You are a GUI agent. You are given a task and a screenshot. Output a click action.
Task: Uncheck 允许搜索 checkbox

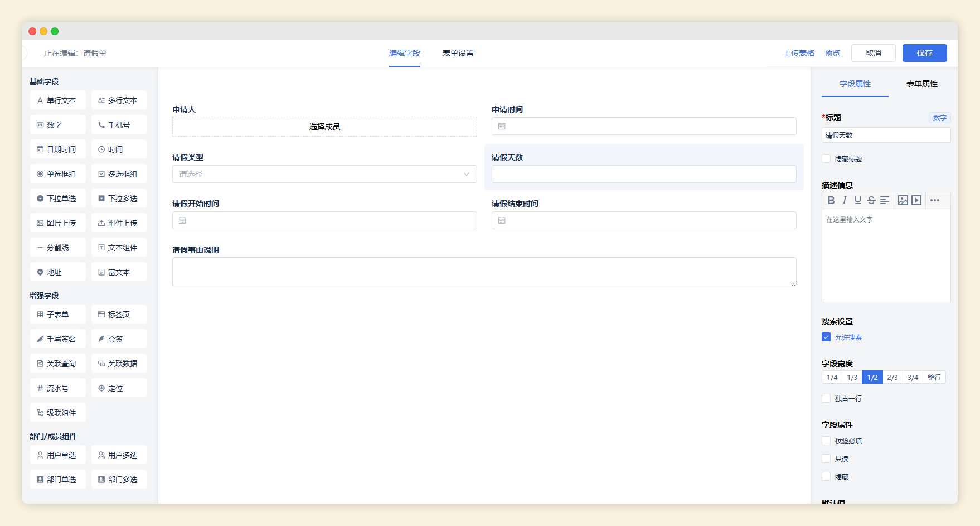point(826,337)
